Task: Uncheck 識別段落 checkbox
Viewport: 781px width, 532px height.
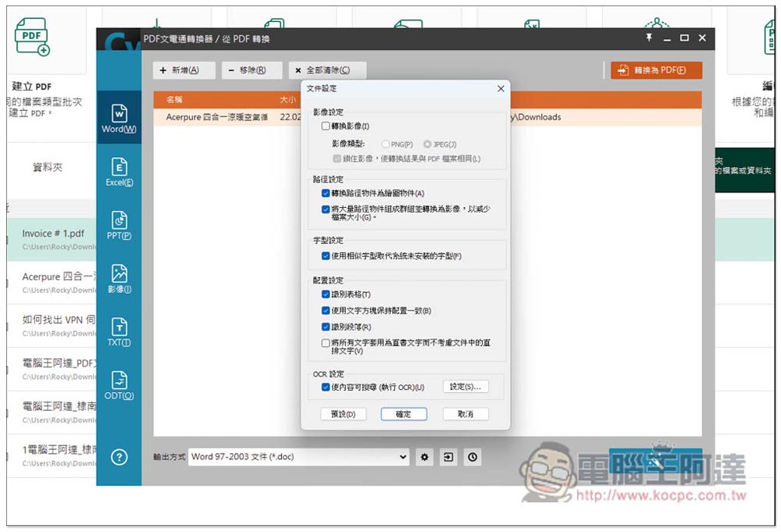Action: [326, 327]
